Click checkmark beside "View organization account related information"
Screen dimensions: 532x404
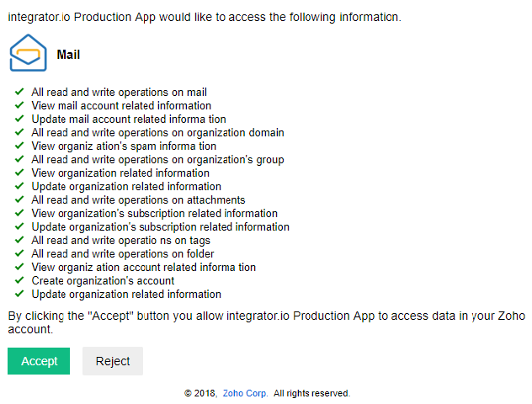19,268
